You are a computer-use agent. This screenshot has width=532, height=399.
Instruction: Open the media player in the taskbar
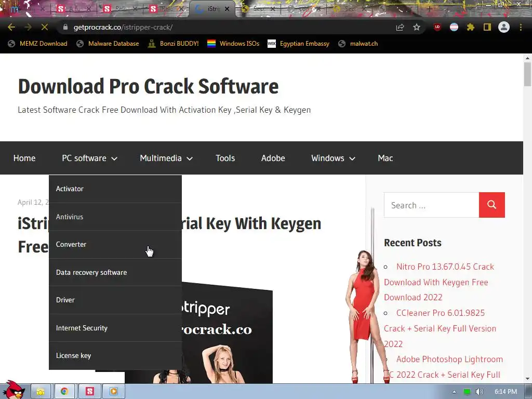pyautogui.click(x=113, y=392)
